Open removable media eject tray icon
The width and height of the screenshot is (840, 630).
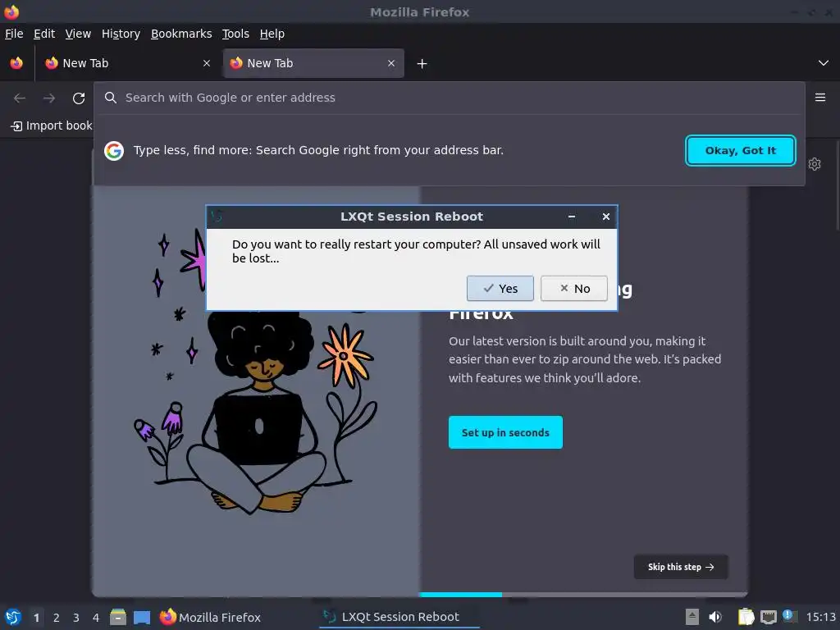tap(692, 617)
